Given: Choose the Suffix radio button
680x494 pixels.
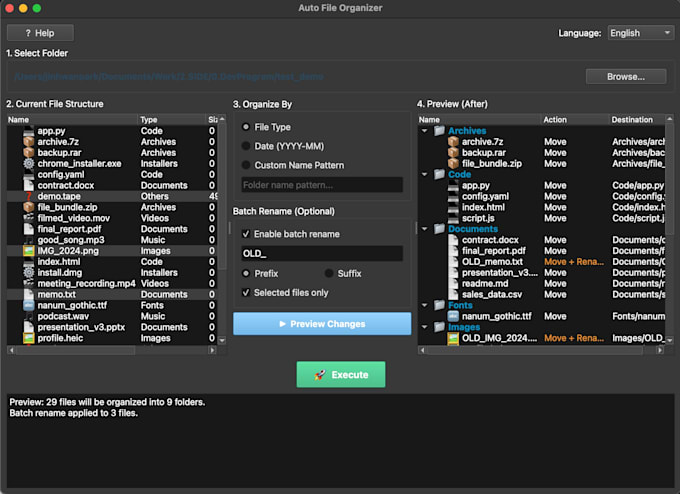Looking at the screenshot, I should (329, 273).
